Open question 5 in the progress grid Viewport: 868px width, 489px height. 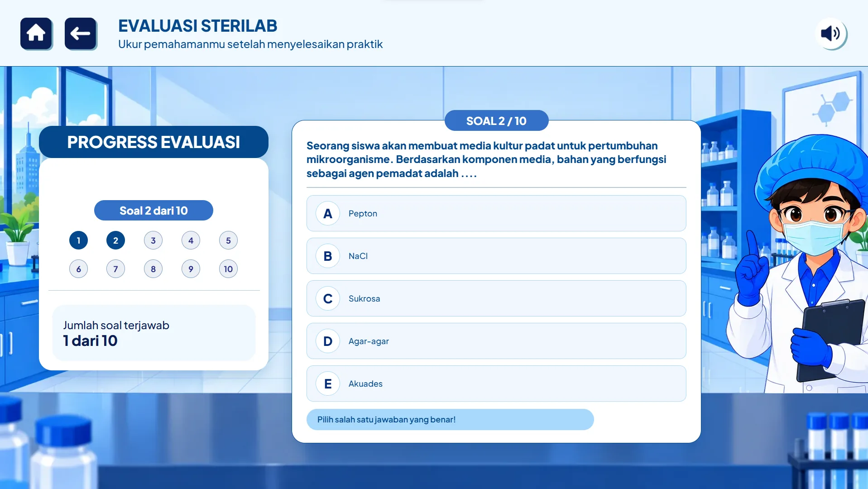(x=228, y=240)
